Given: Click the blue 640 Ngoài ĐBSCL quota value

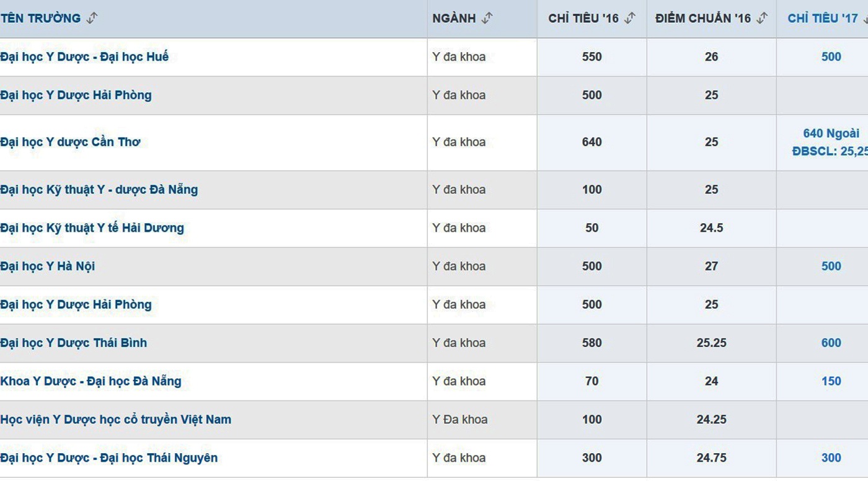Looking at the screenshot, I should click(x=831, y=142).
